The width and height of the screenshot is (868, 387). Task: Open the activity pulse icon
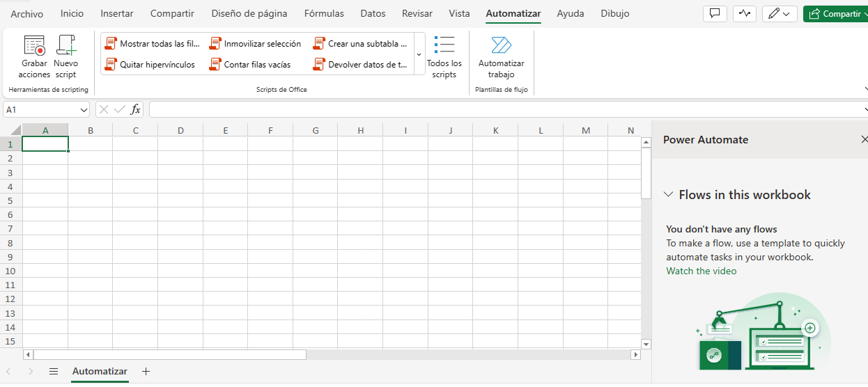[x=745, y=14]
